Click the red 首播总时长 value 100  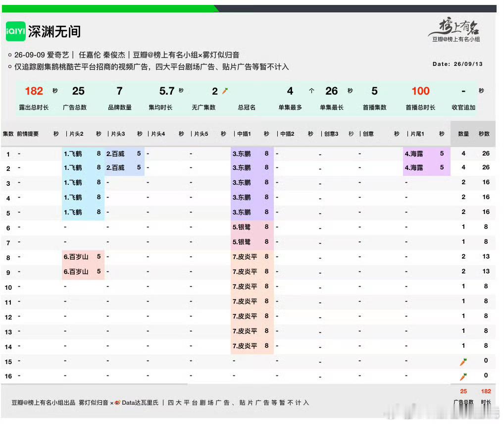click(x=420, y=91)
